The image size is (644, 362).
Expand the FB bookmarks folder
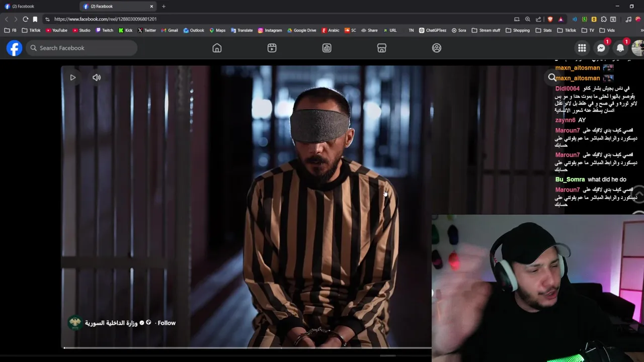(10, 30)
